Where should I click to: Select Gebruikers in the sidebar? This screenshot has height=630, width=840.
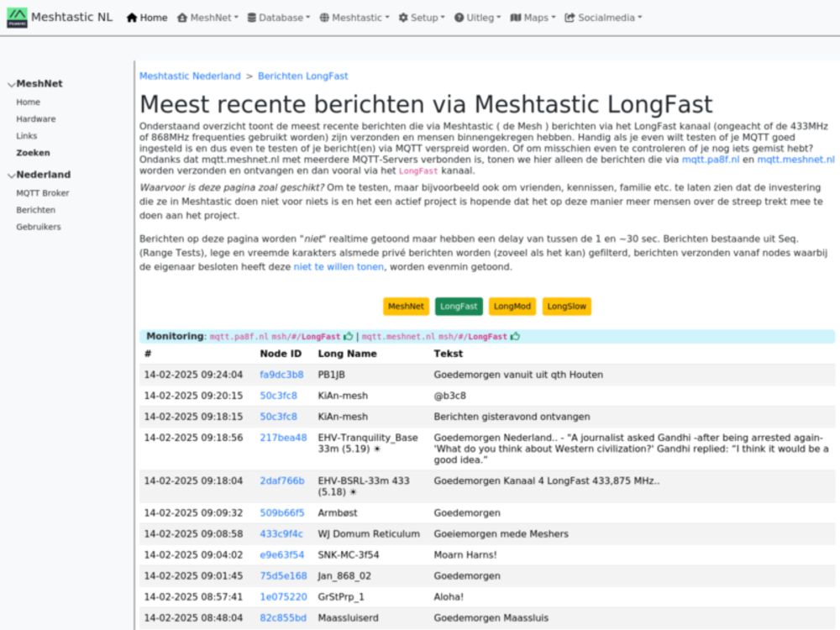coord(38,227)
